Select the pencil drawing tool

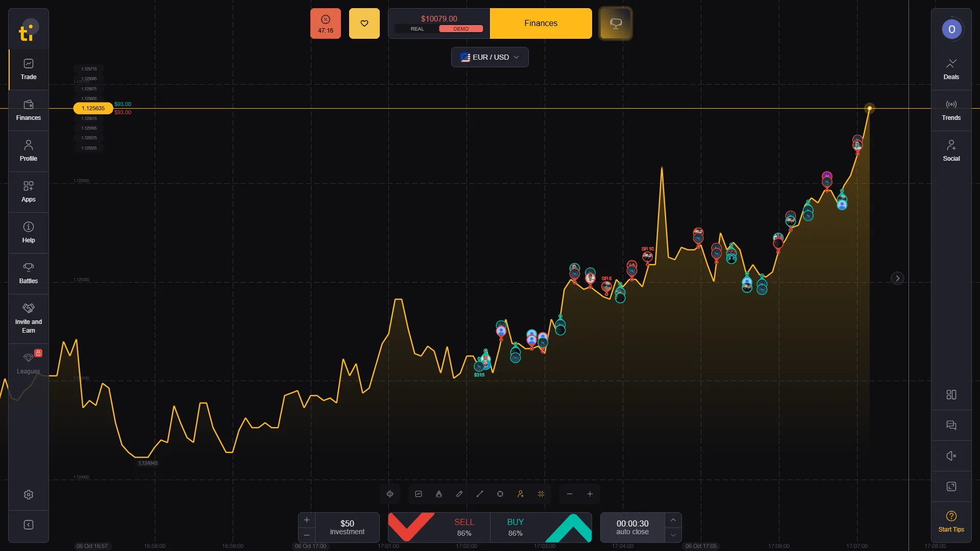(x=459, y=494)
